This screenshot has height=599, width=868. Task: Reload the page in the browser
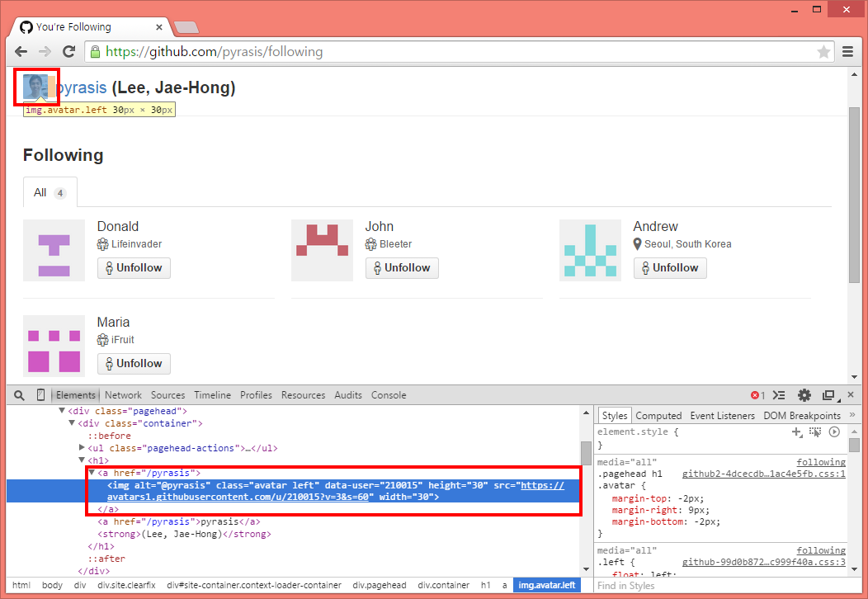coord(69,52)
